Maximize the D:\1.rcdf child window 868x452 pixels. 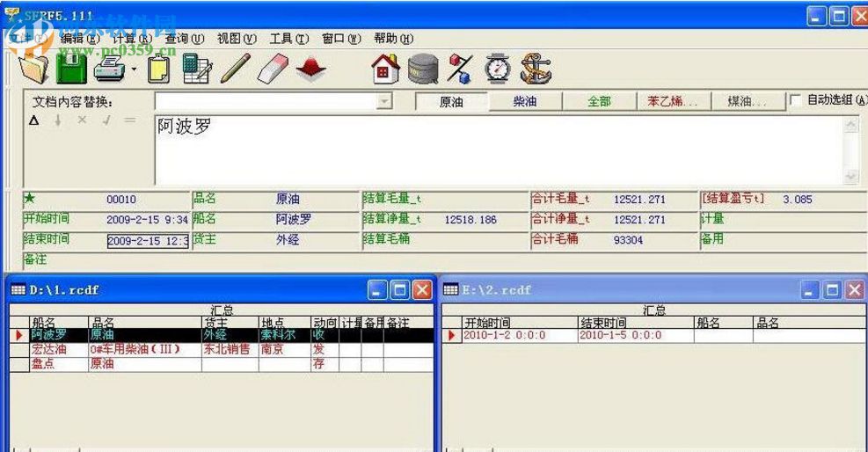tap(399, 290)
